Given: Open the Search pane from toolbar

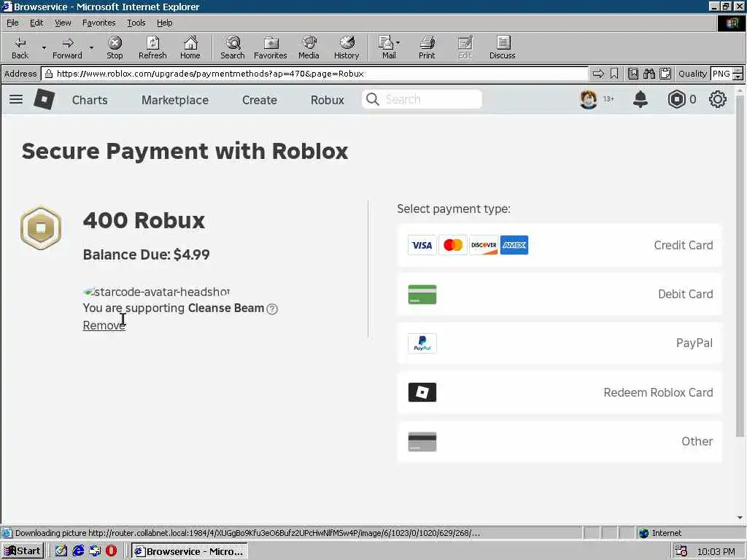Looking at the screenshot, I should (233, 47).
